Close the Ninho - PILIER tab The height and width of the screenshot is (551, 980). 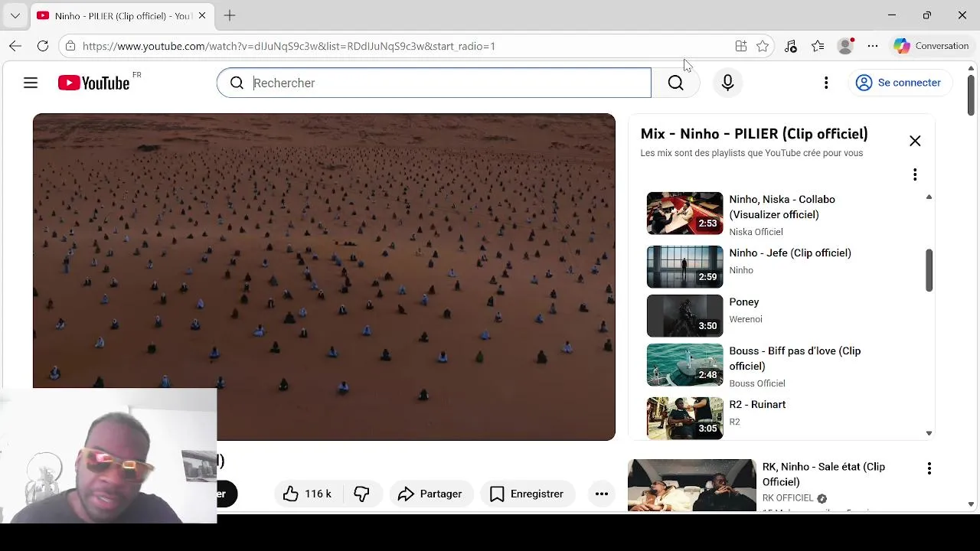coord(202,15)
